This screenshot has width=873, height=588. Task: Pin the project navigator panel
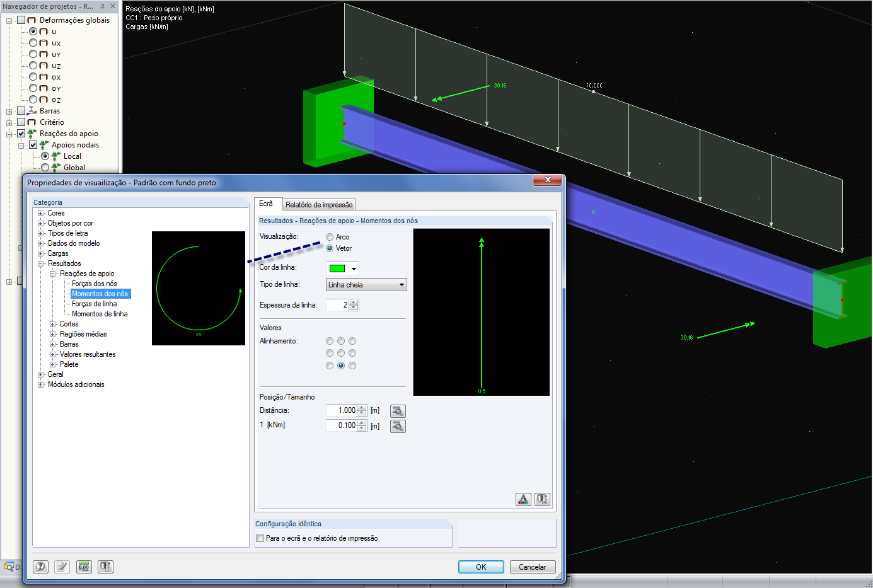102,6
